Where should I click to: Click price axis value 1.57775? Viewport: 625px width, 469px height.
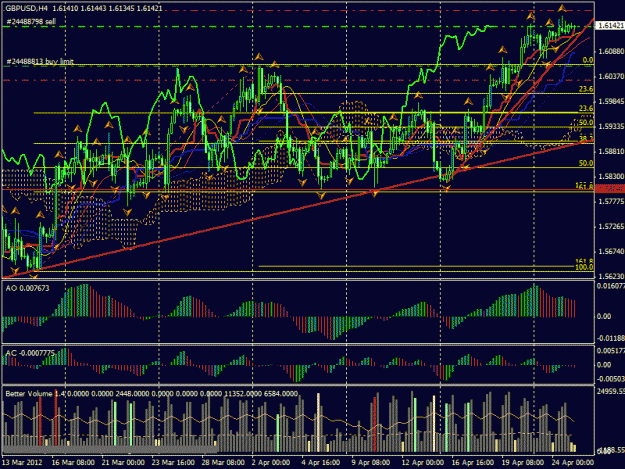click(611, 202)
